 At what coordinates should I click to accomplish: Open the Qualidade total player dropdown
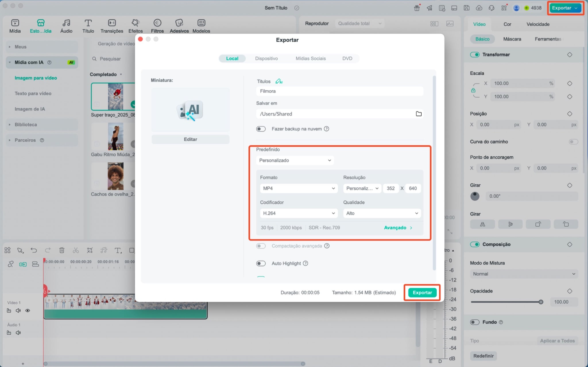359,24
